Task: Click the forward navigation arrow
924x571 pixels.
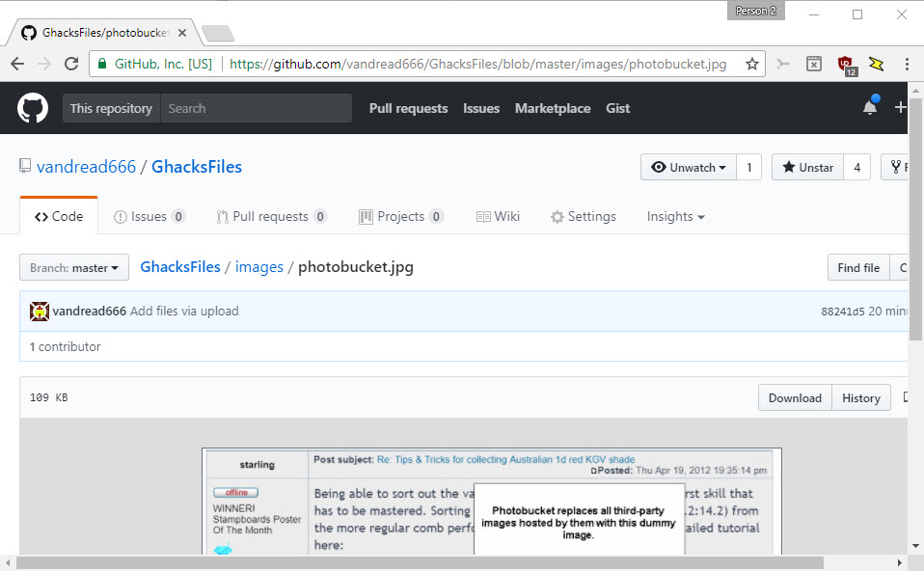Action: [44, 64]
